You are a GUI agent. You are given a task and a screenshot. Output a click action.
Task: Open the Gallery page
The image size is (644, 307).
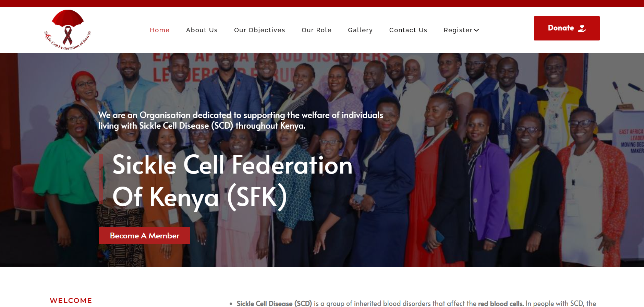tap(360, 30)
